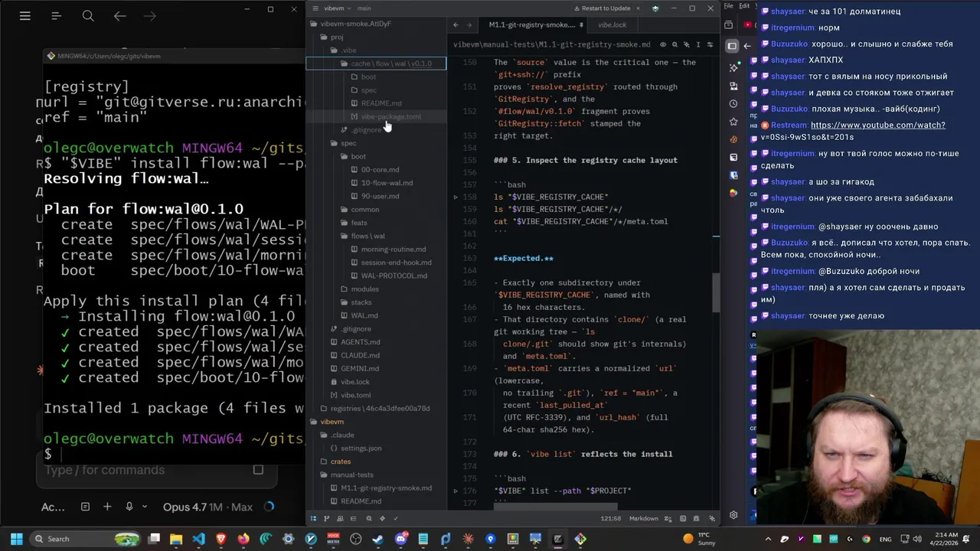The height and width of the screenshot is (551, 980).
Task: Click the green avatar icon in the title bar
Action: tap(655, 8)
